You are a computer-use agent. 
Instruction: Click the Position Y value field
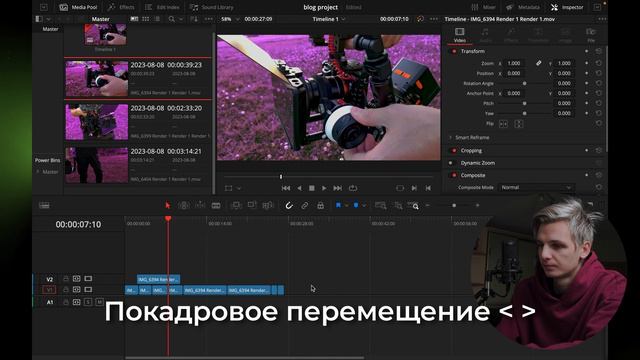pos(565,73)
